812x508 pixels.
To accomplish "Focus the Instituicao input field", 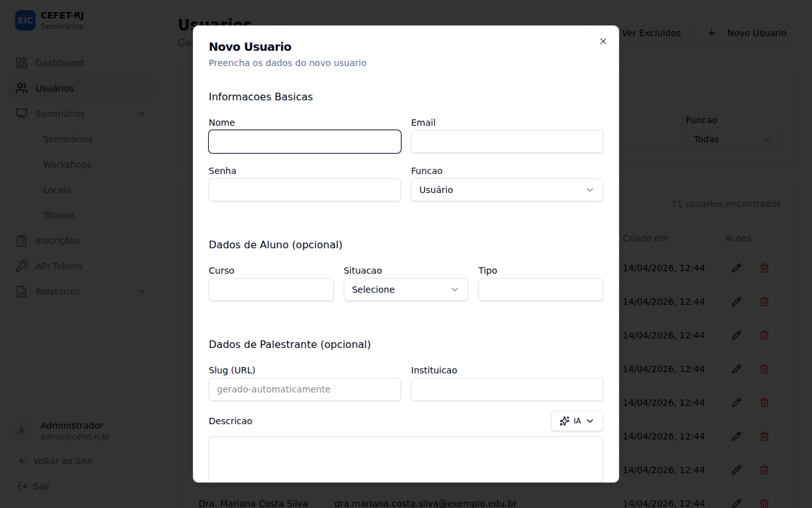I will pos(507,389).
